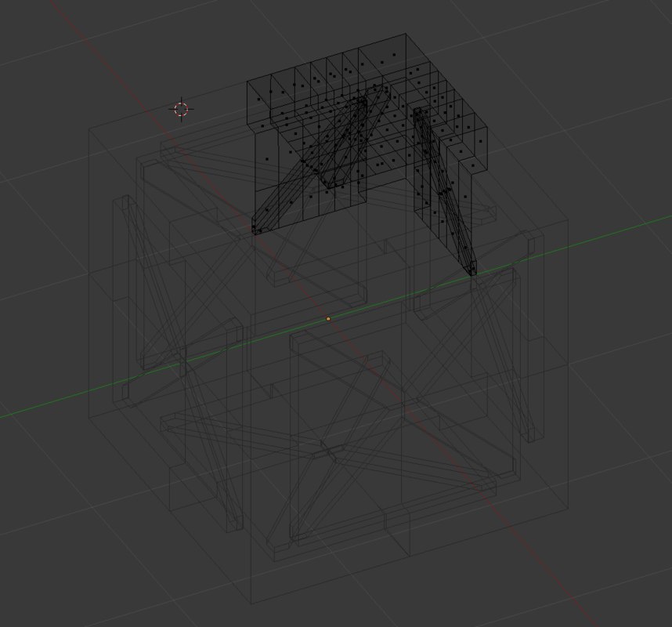Click the red-white 3D cursor crosshair

pos(181,109)
